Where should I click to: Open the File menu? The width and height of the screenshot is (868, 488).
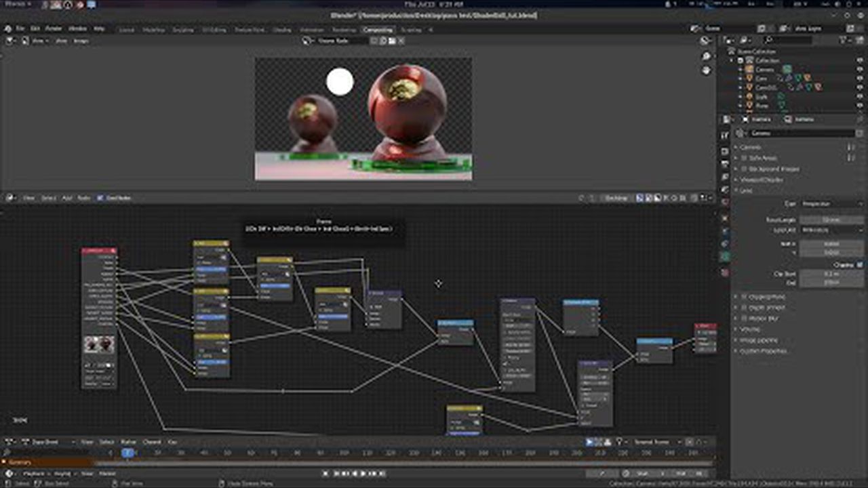tap(20, 29)
